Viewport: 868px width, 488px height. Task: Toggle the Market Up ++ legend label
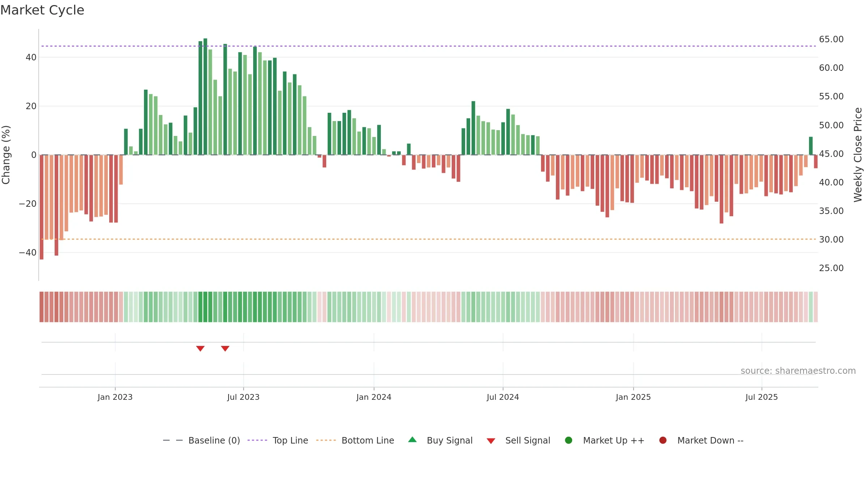click(614, 441)
